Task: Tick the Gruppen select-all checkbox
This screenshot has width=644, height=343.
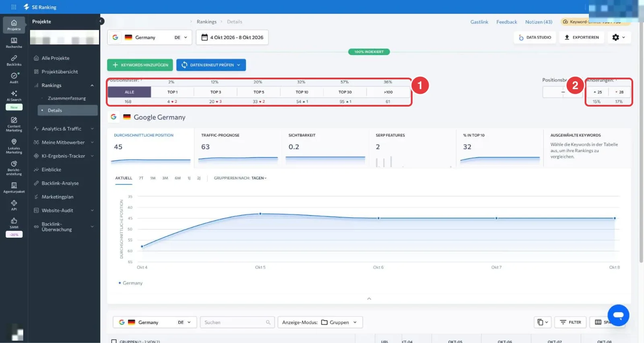Action: (114, 341)
